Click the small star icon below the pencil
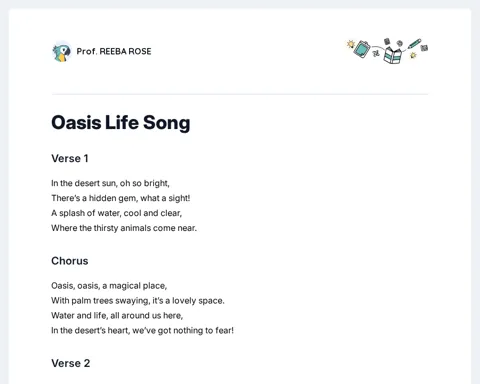Image resolution: width=480 pixels, height=384 pixels. pyautogui.click(x=413, y=55)
